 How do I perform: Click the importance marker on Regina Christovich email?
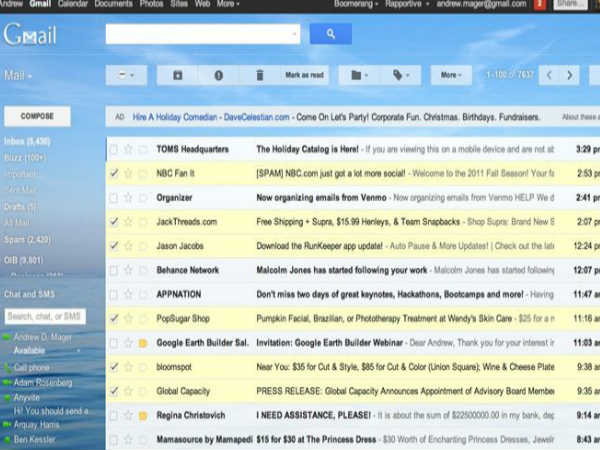click(x=143, y=415)
